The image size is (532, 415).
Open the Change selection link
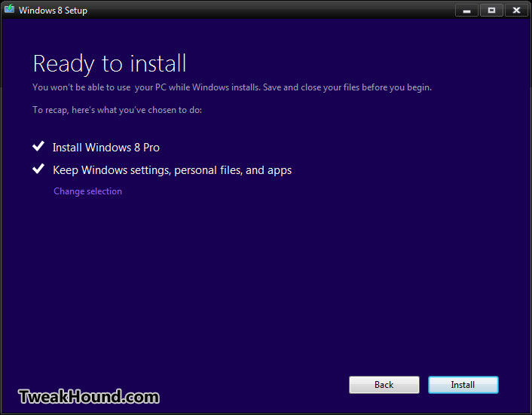click(x=87, y=191)
